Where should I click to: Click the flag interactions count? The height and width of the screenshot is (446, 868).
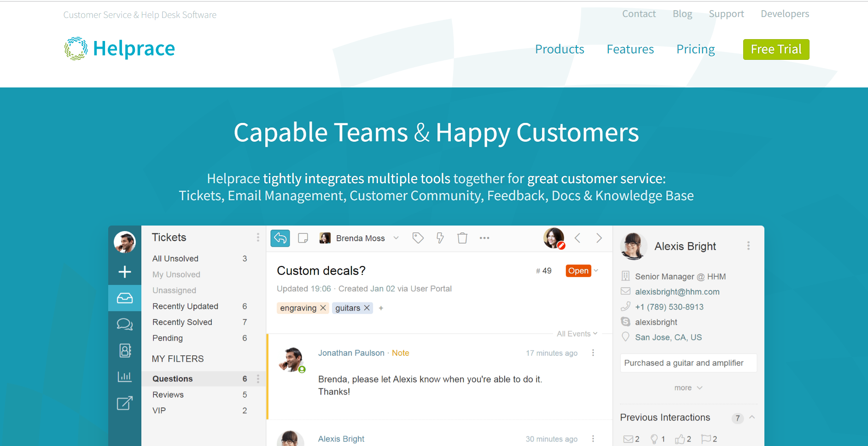pos(709,439)
